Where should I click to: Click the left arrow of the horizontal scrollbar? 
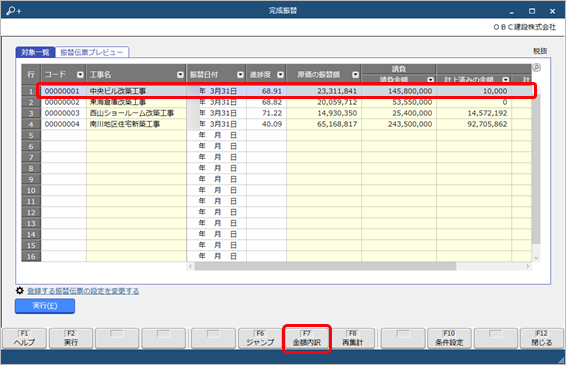(x=191, y=266)
